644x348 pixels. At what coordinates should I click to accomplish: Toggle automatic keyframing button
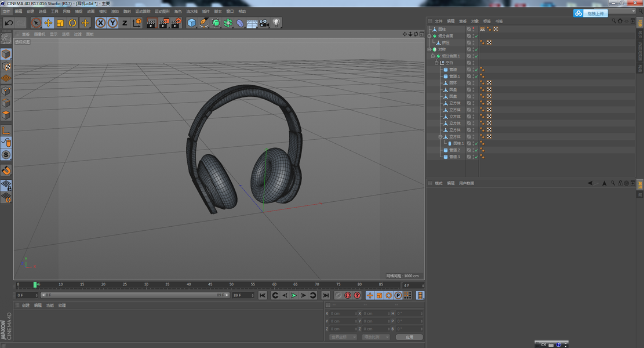tap(348, 295)
